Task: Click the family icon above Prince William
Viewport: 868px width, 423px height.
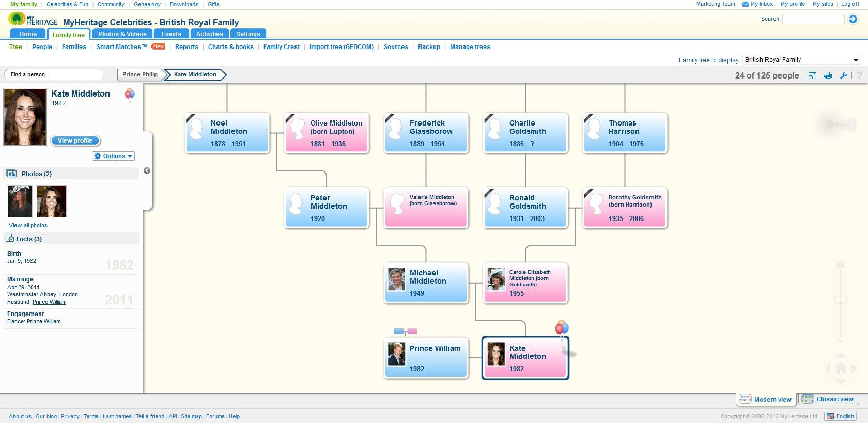Action: pyautogui.click(x=405, y=332)
